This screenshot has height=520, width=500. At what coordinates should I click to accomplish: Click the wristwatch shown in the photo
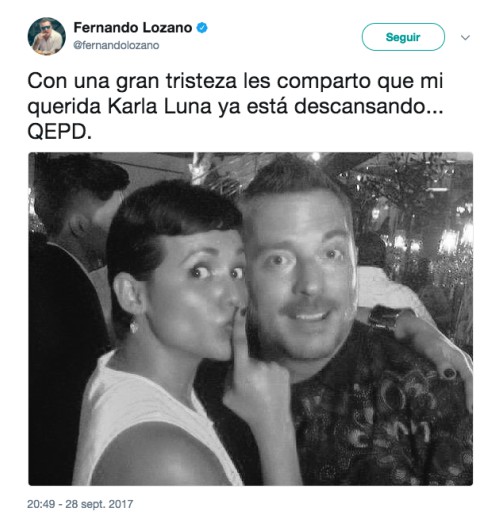coord(384,317)
